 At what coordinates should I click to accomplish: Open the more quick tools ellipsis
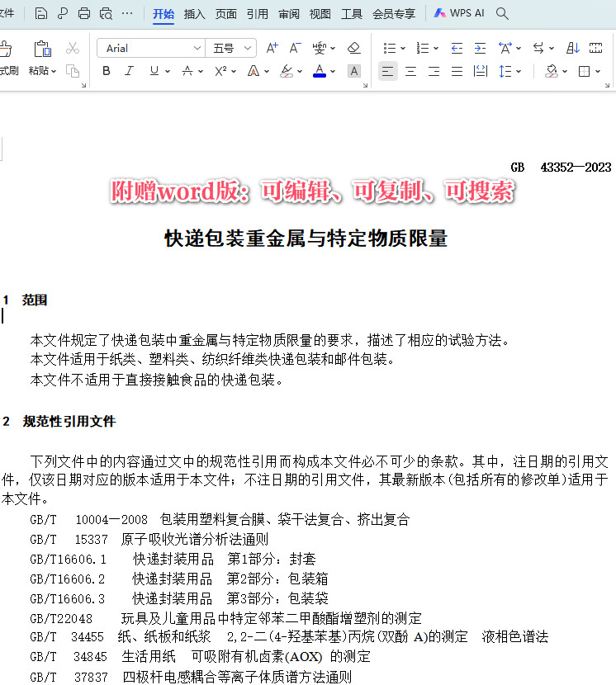[127, 13]
